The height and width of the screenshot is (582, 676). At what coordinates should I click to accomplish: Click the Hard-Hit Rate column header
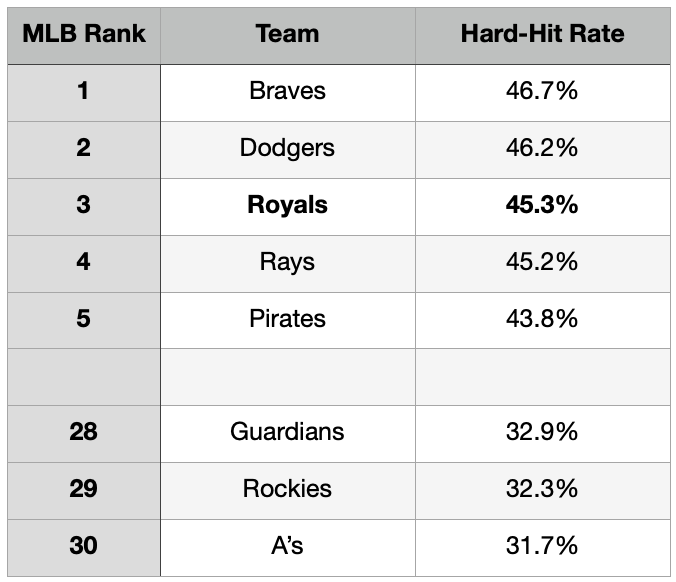coord(542,34)
